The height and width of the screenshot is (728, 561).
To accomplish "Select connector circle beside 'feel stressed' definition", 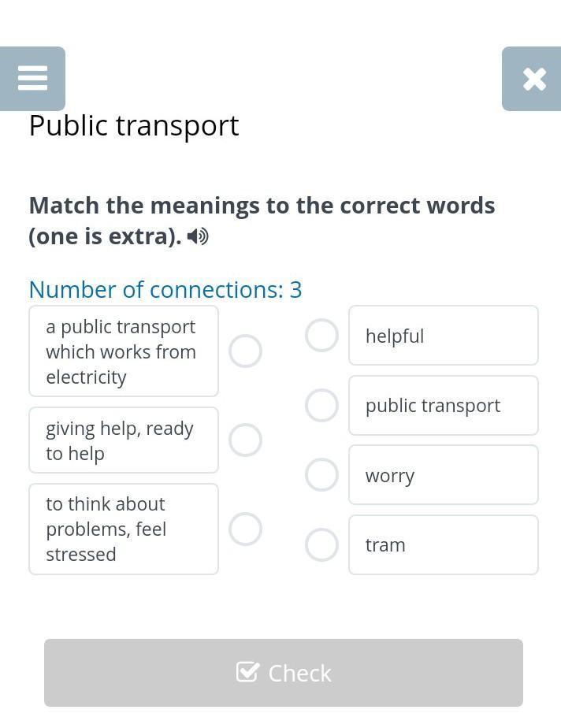I will point(245,529).
